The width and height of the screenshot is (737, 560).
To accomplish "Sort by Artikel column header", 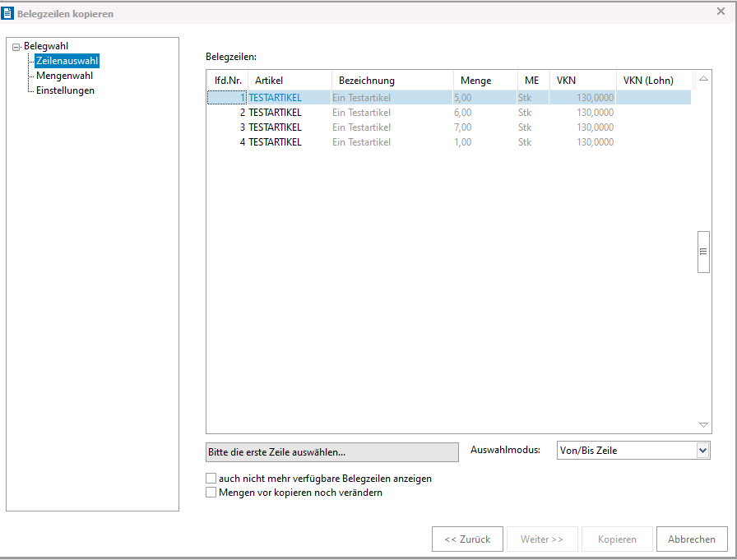I will [290, 81].
